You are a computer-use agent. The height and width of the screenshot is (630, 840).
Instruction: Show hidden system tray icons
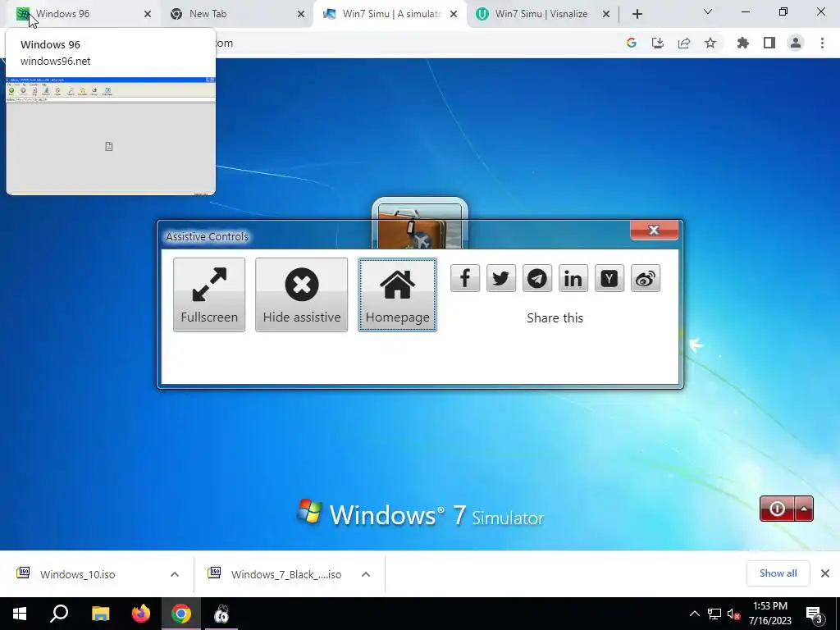point(694,614)
